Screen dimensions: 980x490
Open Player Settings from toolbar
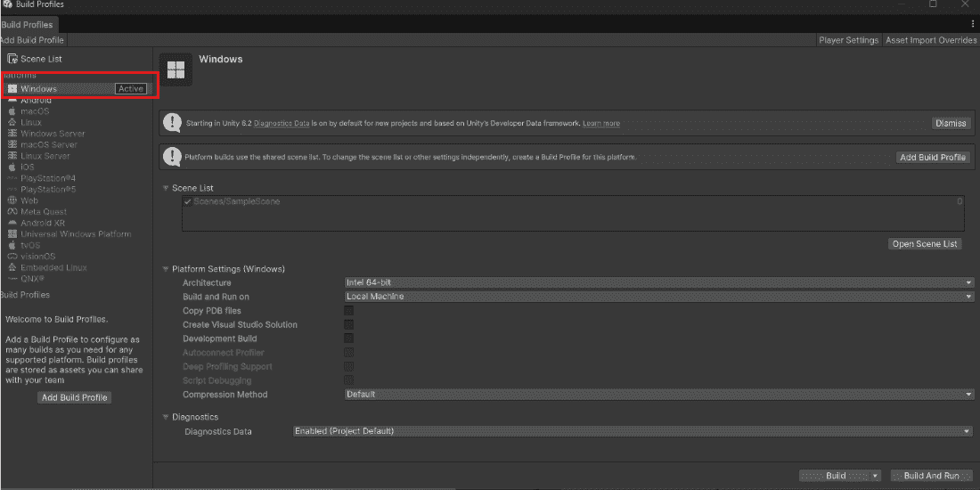(x=848, y=40)
